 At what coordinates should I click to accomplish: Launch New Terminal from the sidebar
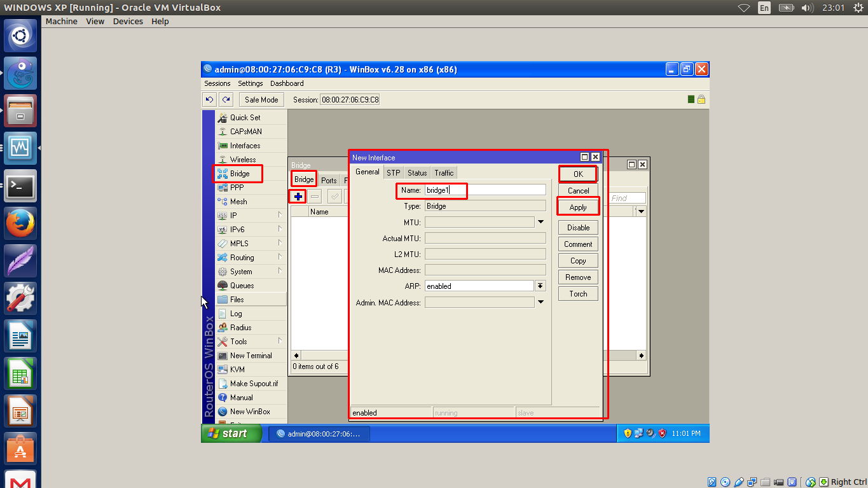click(251, 356)
